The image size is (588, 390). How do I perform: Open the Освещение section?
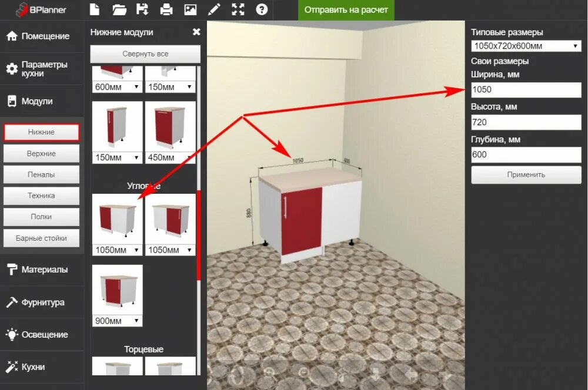pos(42,335)
